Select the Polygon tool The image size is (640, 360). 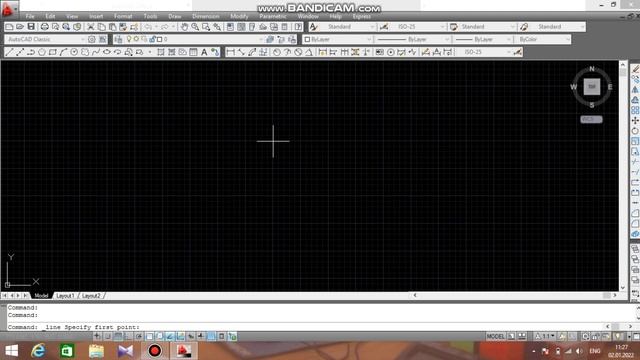pyautogui.click(x=42, y=52)
